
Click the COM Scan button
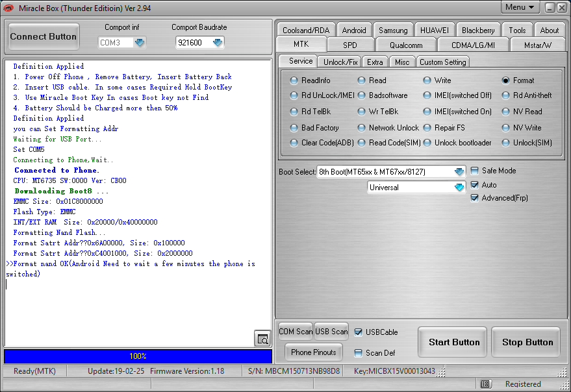pos(296,332)
